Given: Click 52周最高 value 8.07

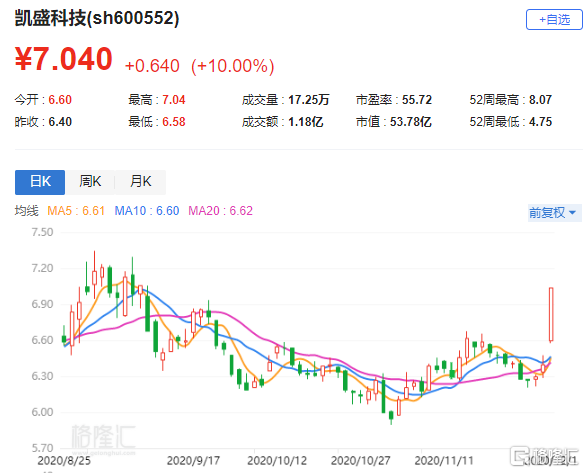Looking at the screenshot, I should tap(540, 100).
